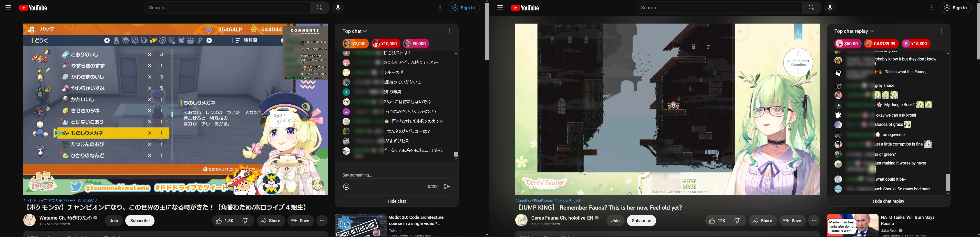Start voice search in the Watame window
This screenshot has height=237, width=980.
click(338, 8)
